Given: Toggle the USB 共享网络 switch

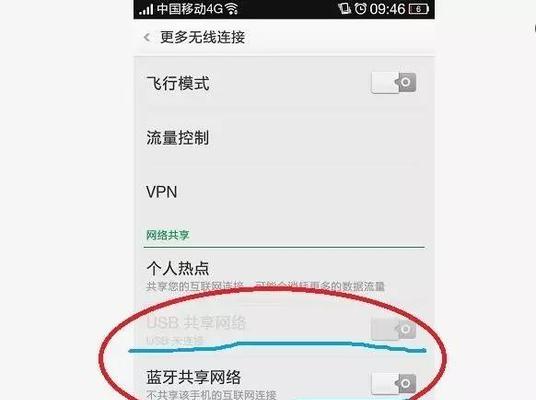Looking at the screenshot, I should click(393, 329).
